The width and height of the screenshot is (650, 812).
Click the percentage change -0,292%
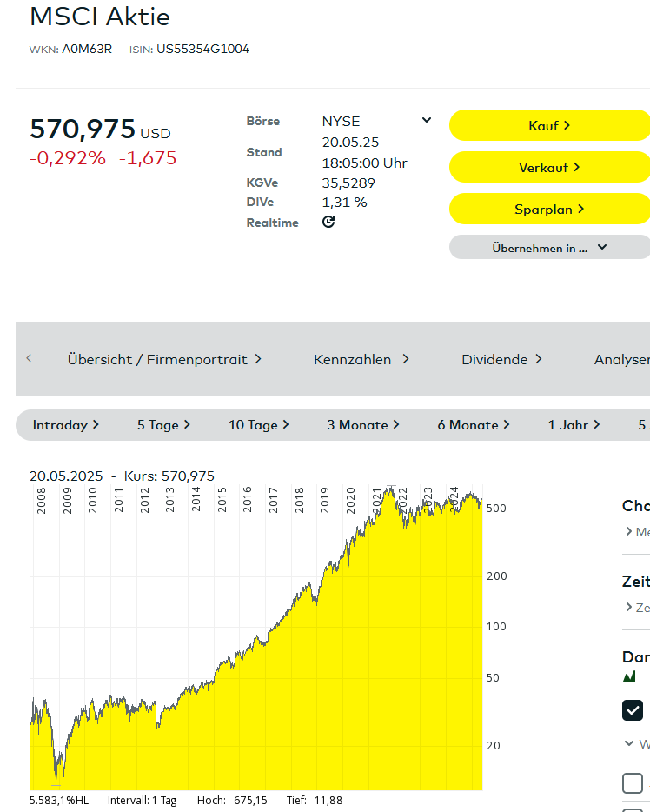pyautogui.click(x=68, y=158)
